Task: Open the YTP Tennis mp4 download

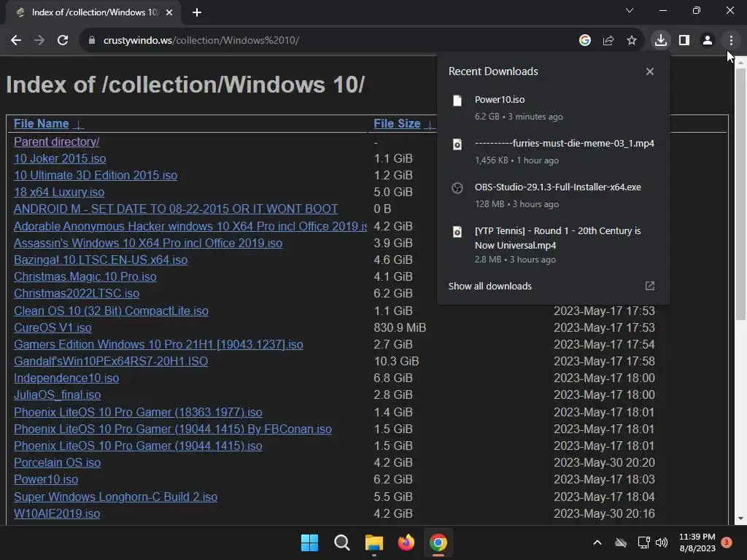Action: [x=553, y=245]
